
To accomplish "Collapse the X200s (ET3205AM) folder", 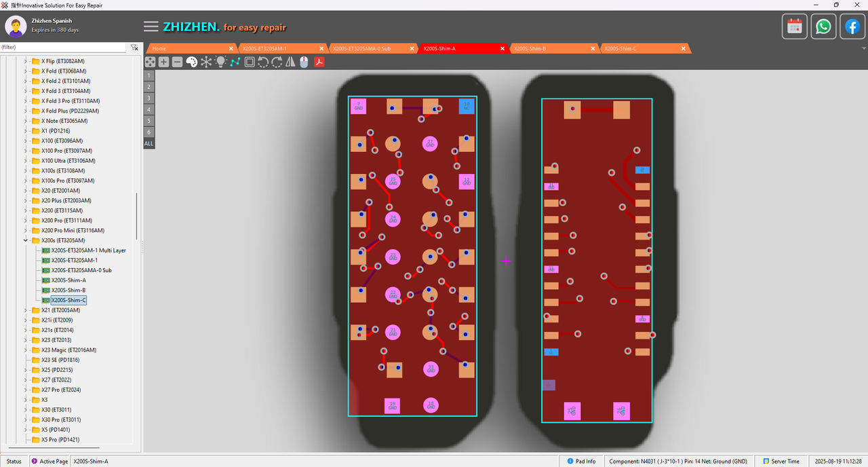I will point(26,240).
